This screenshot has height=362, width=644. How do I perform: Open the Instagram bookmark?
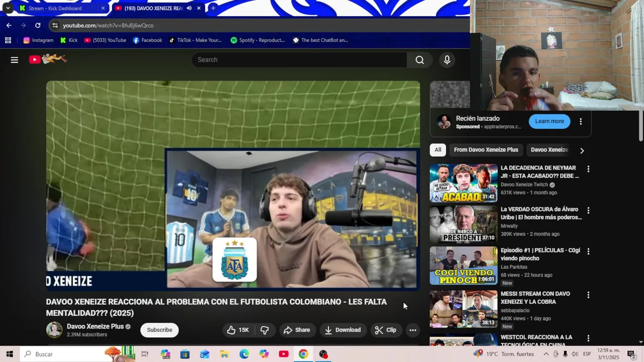point(38,40)
